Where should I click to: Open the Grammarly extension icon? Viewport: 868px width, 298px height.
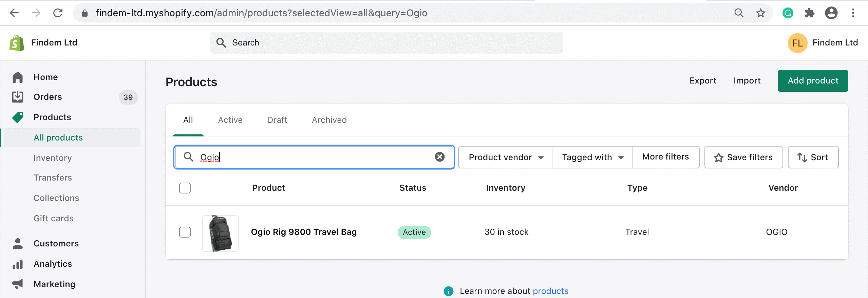pyautogui.click(x=788, y=13)
